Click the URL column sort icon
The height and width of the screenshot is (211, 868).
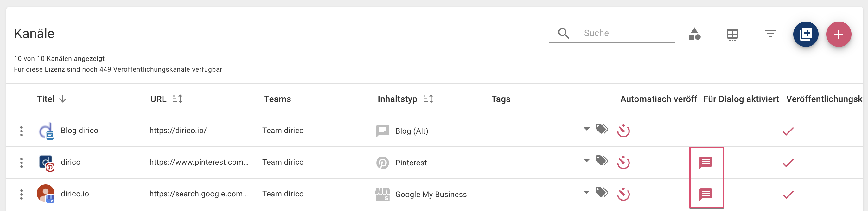(x=177, y=99)
